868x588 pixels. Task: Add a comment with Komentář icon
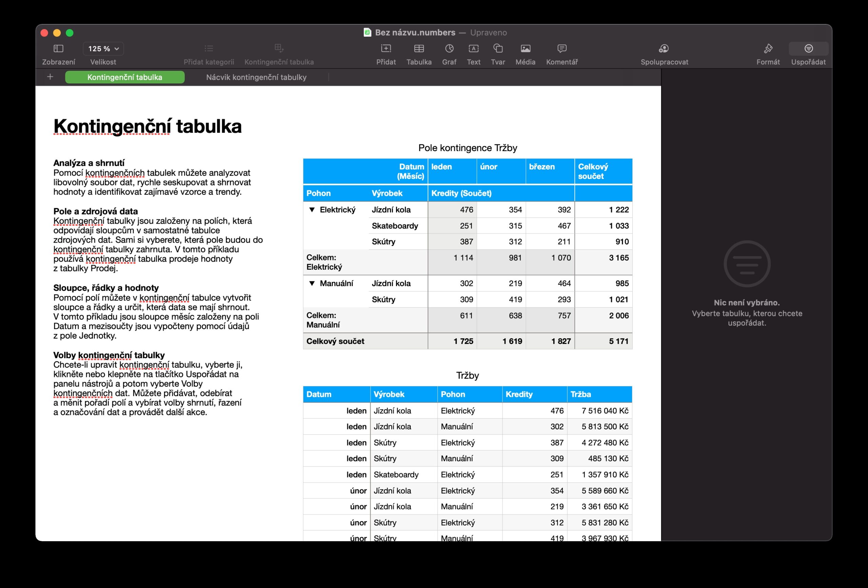point(562,48)
